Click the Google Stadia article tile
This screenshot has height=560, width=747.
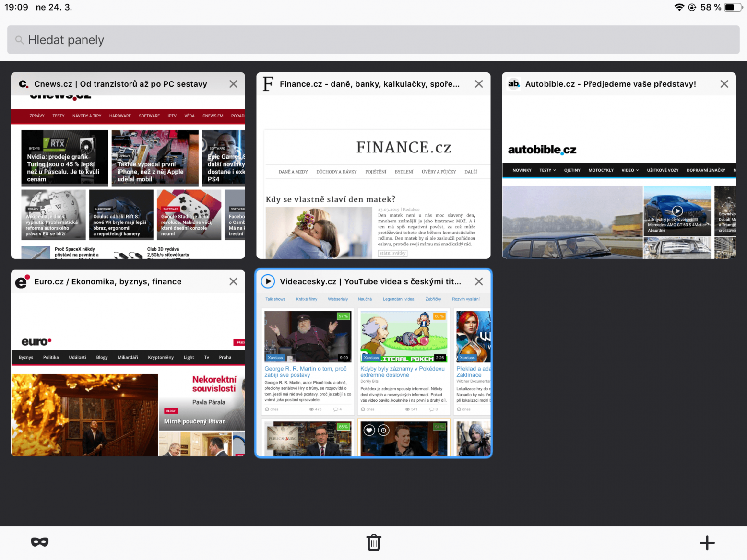(x=189, y=214)
